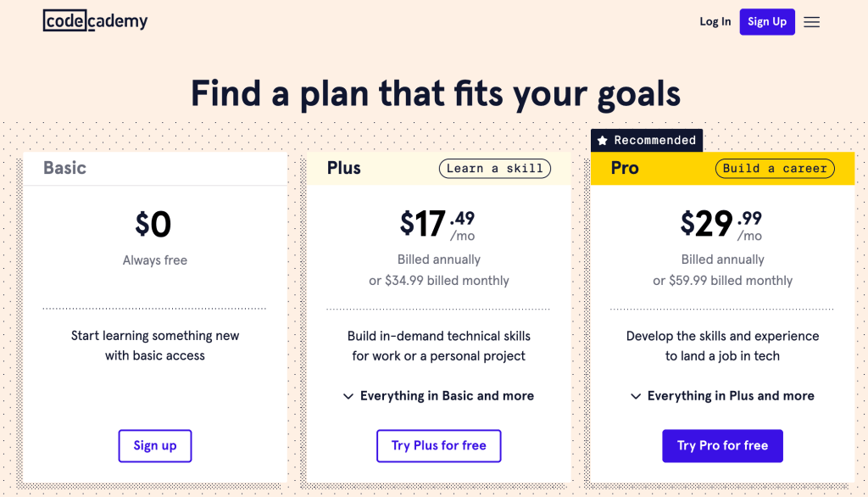This screenshot has height=497, width=868.
Task: Select the Learn a skill tag
Action: [x=495, y=169]
